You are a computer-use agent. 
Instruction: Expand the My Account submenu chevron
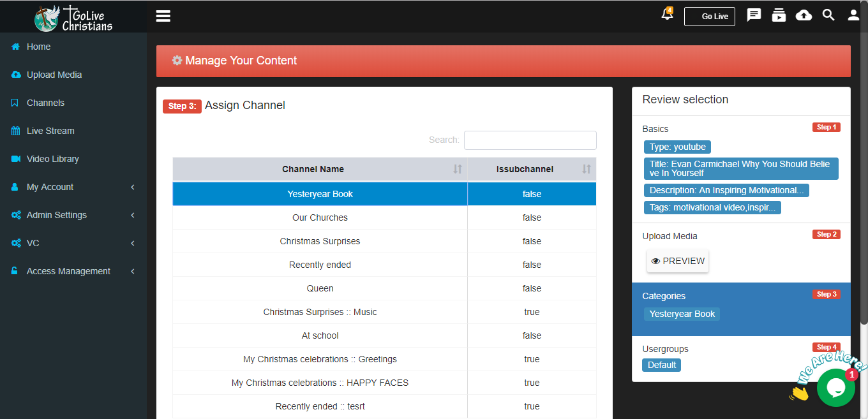tap(133, 187)
